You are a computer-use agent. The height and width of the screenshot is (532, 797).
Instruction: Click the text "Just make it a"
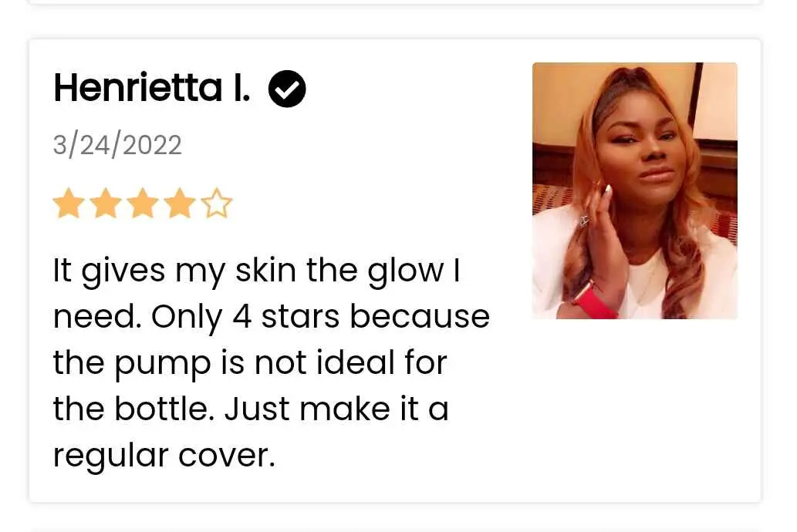point(336,409)
